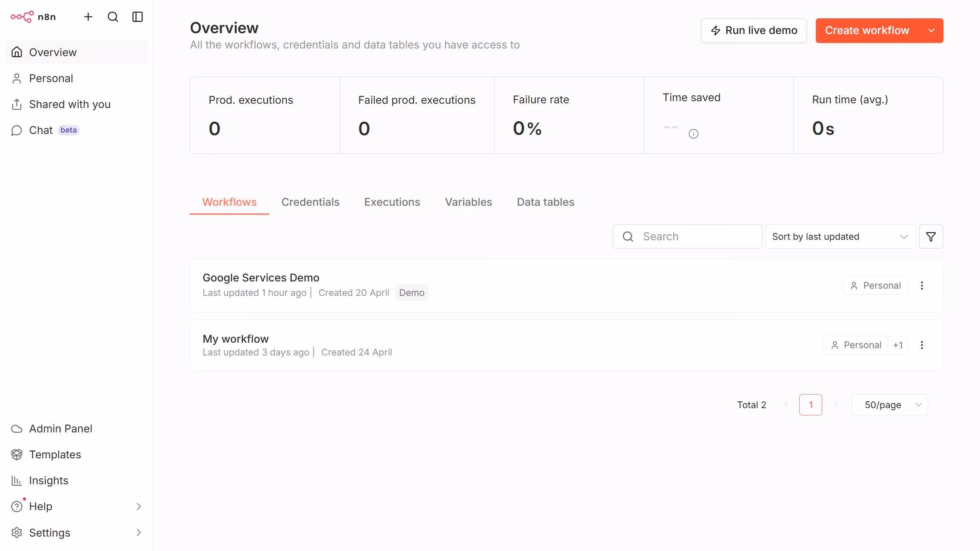The width and height of the screenshot is (980, 551).
Task: Click 'Total 2' text
Action: 752,405
